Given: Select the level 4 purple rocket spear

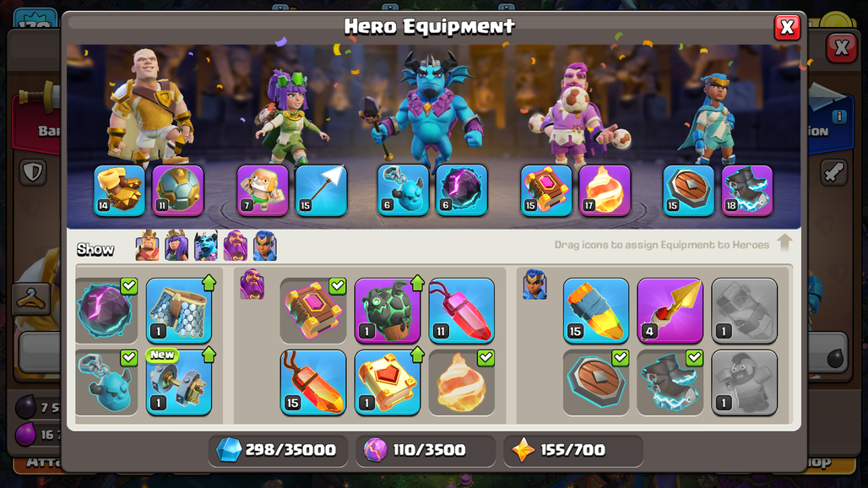Looking at the screenshot, I should [670, 311].
